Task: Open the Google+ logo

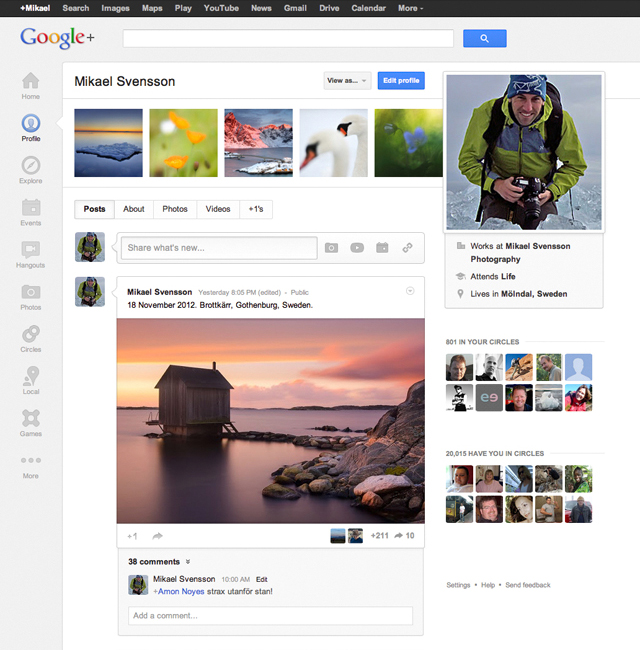Action: click(x=57, y=38)
